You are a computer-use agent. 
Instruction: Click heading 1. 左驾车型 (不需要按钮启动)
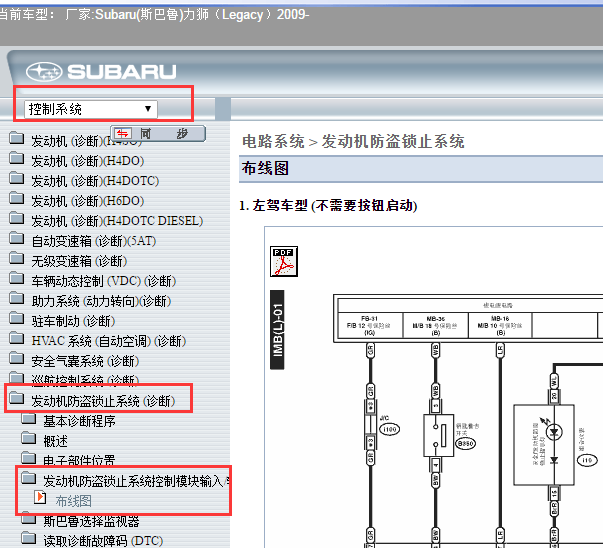pos(328,205)
